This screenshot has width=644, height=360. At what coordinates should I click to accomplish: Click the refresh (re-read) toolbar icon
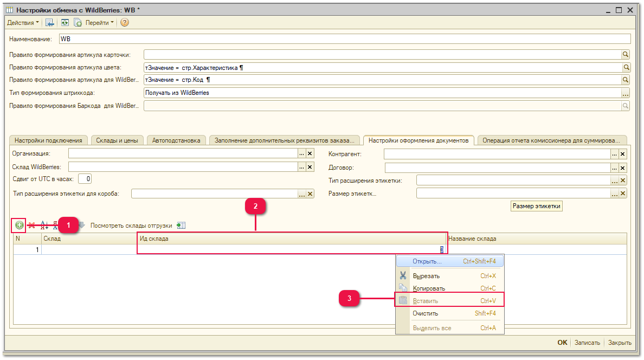(x=65, y=23)
